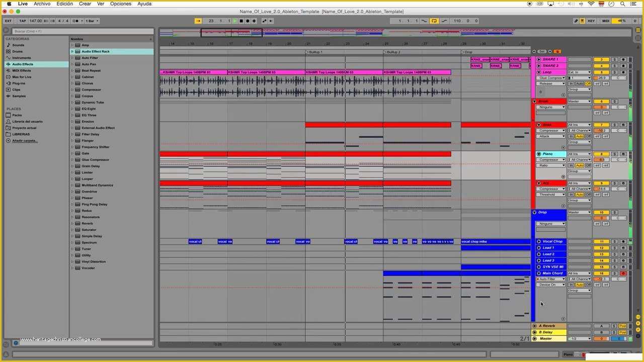Open the Live application menu
The image size is (644, 362).
coord(23,4)
